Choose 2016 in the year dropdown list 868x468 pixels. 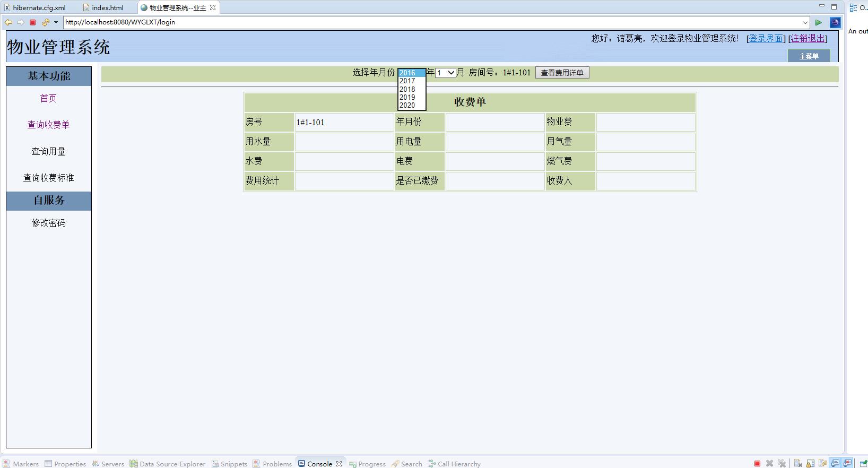tap(412, 73)
